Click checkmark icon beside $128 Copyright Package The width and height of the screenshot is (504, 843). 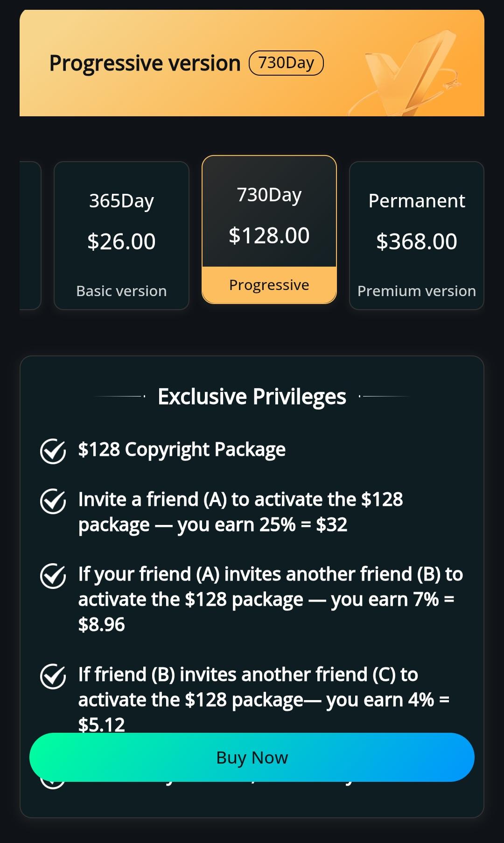coord(53,451)
